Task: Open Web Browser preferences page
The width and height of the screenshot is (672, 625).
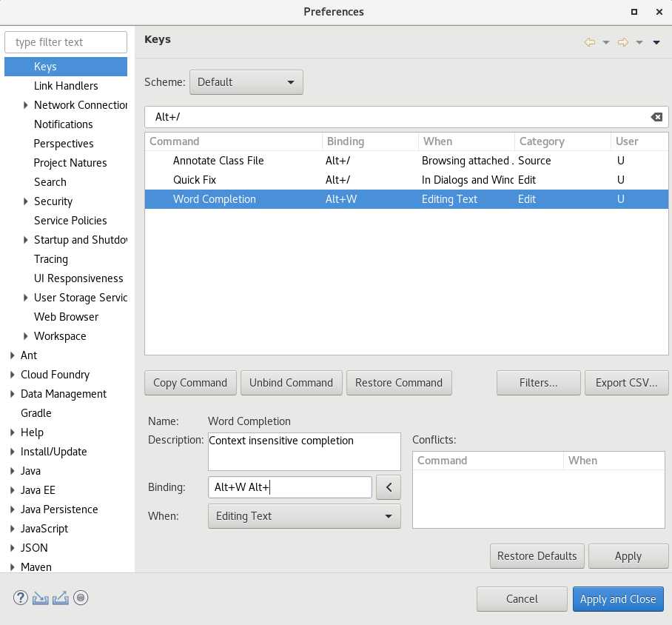Action: (66, 317)
